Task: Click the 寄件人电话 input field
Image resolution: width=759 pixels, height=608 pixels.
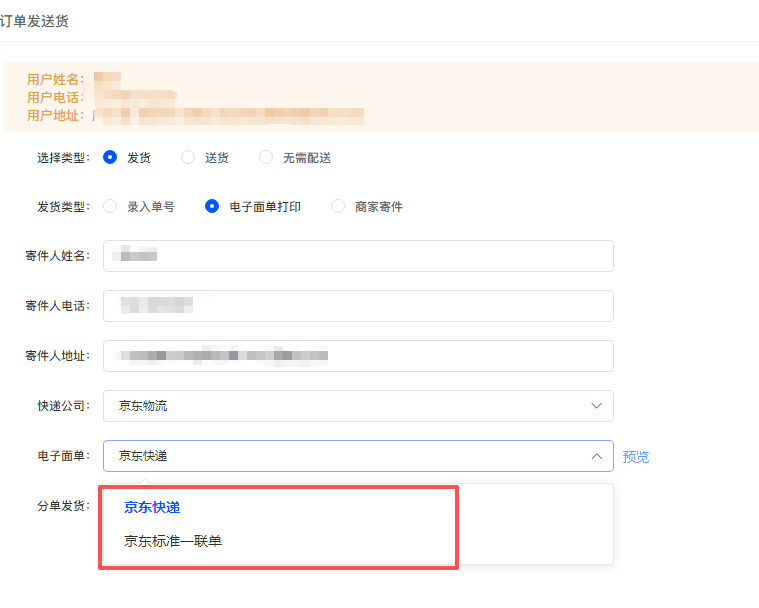Action: [x=358, y=306]
